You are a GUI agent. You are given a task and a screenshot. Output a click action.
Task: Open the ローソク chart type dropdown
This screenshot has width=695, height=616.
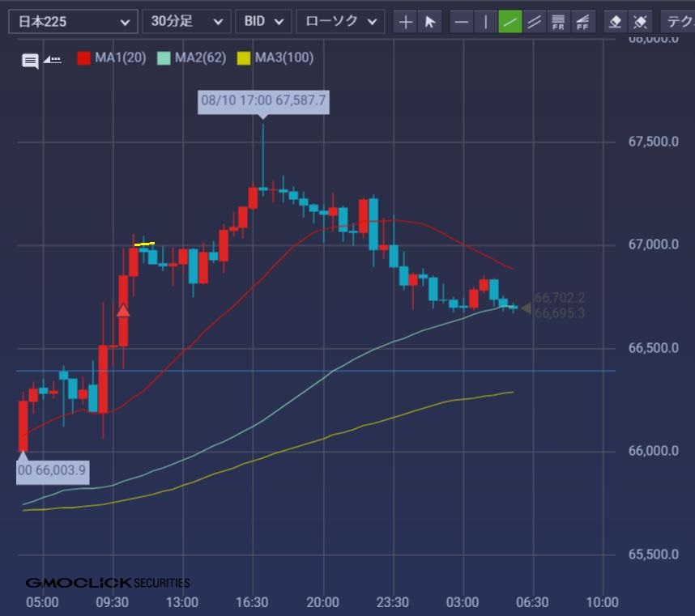click(x=340, y=22)
